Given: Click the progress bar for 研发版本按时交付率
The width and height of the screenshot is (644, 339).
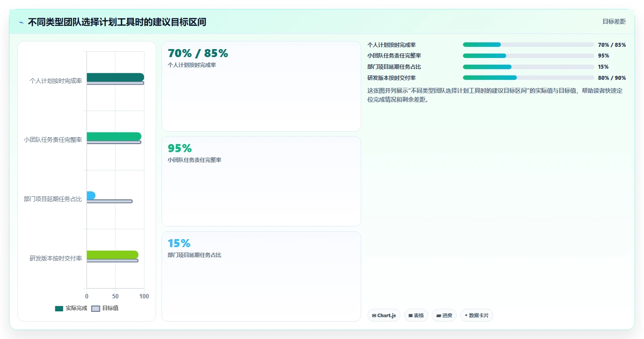Looking at the screenshot, I should click(x=528, y=78).
